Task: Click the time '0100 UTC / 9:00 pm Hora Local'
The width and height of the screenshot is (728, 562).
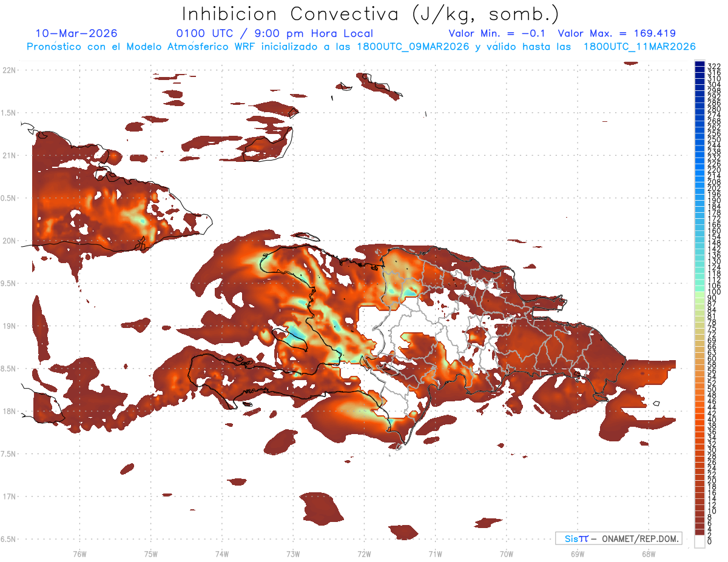Action: tap(275, 33)
